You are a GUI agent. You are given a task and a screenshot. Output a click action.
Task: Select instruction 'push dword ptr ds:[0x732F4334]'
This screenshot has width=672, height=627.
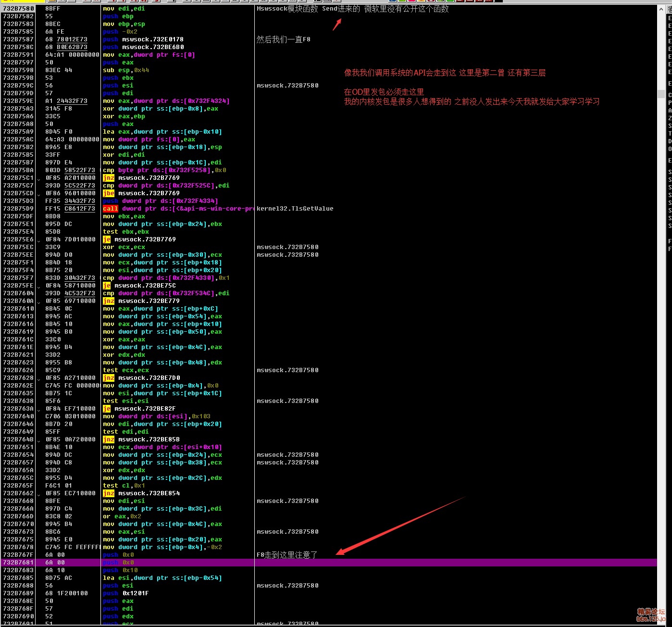point(161,201)
